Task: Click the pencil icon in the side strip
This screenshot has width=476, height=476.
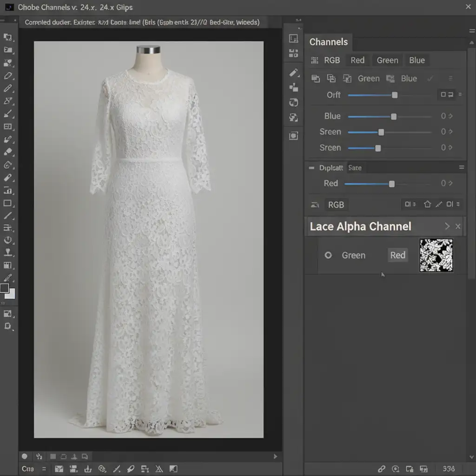Action: [x=293, y=73]
